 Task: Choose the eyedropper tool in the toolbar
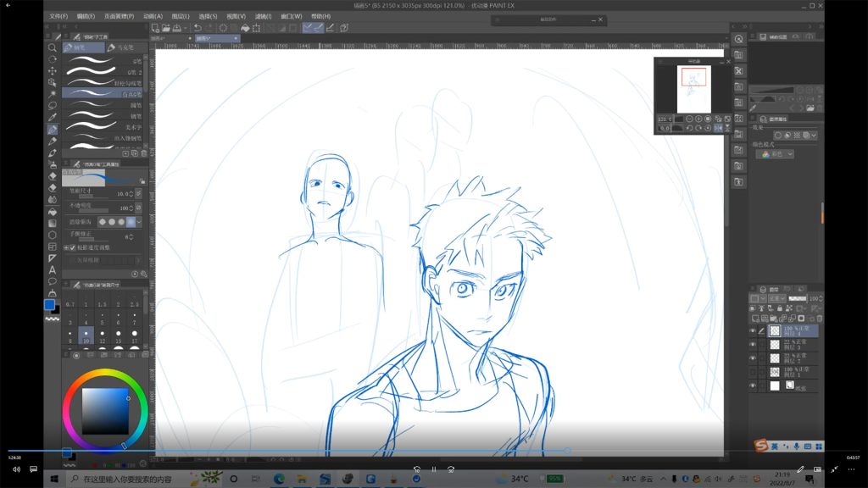click(x=53, y=117)
